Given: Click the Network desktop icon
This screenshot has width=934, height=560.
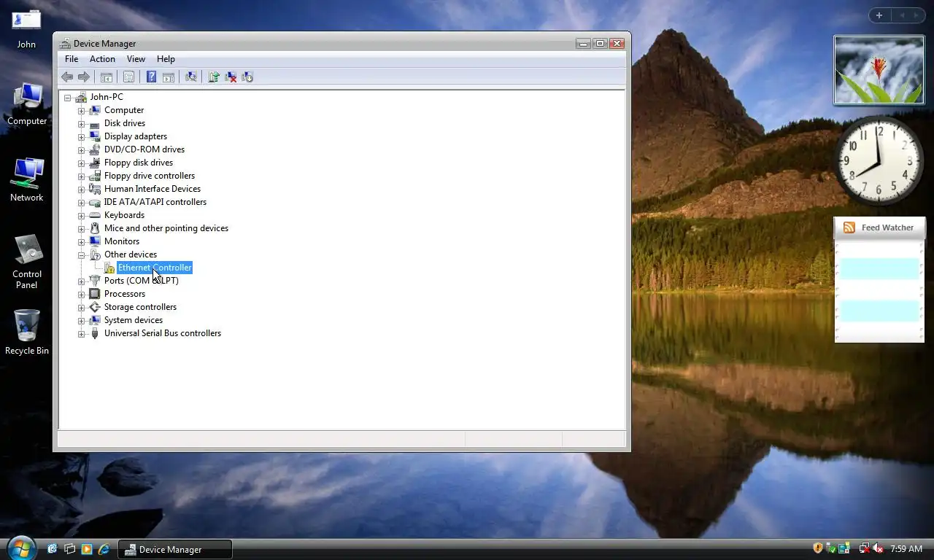Looking at the screenshot, I should pos(27,174).
